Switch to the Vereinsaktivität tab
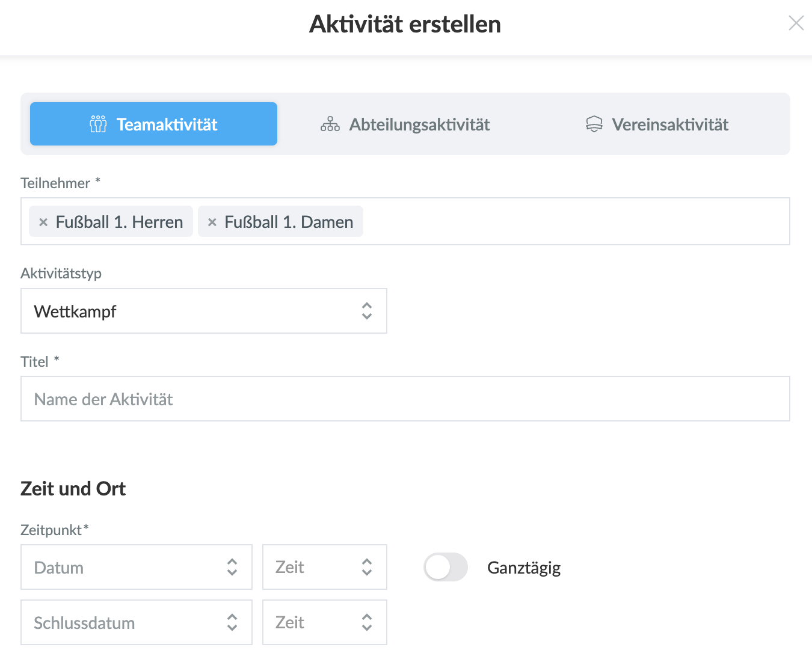The height and width of the screenshot is (671, 812). 669,124
